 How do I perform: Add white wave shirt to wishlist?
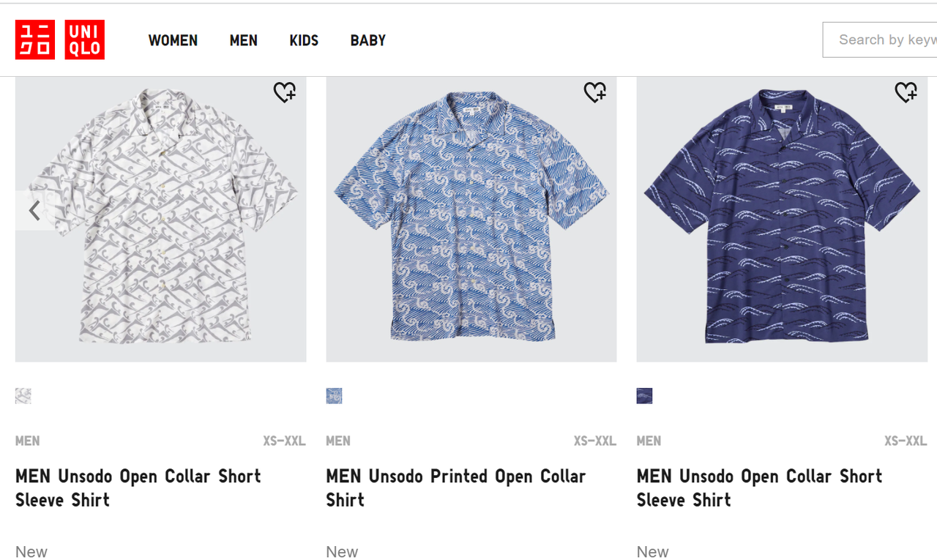pyautogui.click(x=285, y=92)
